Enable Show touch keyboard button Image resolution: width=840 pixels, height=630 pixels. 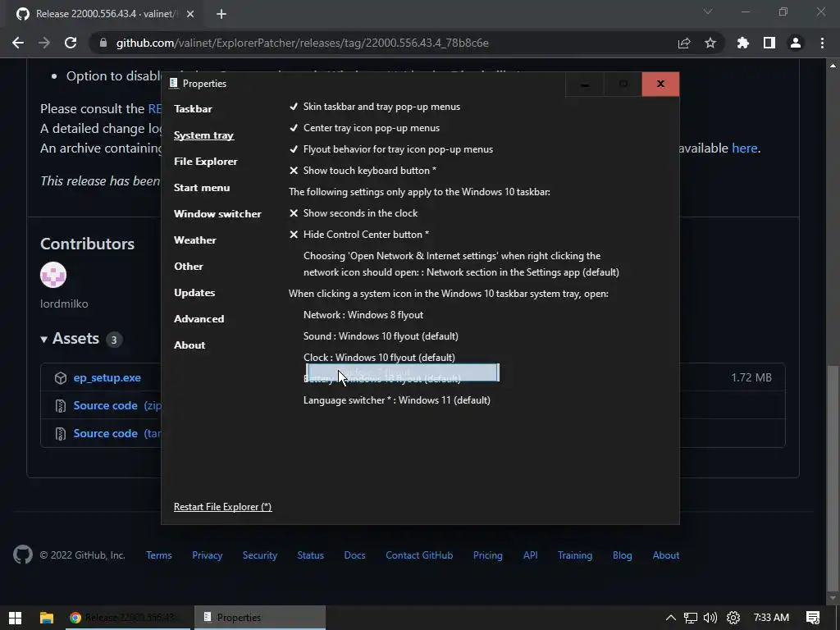[x=363, y=171]
